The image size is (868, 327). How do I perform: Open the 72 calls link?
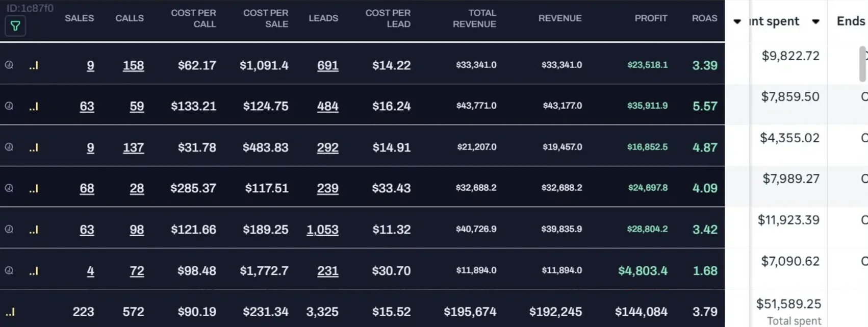coord(137,271)
